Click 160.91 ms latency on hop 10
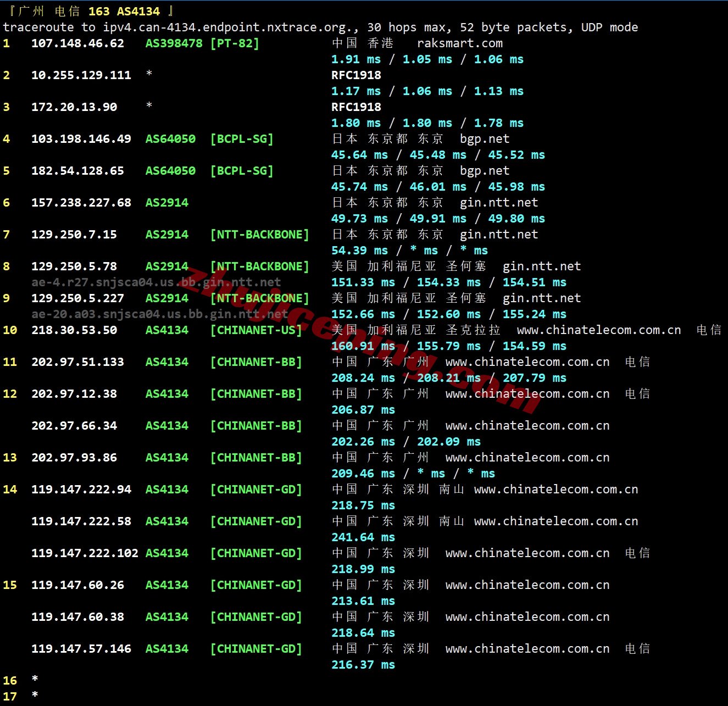 coord(363,346)
